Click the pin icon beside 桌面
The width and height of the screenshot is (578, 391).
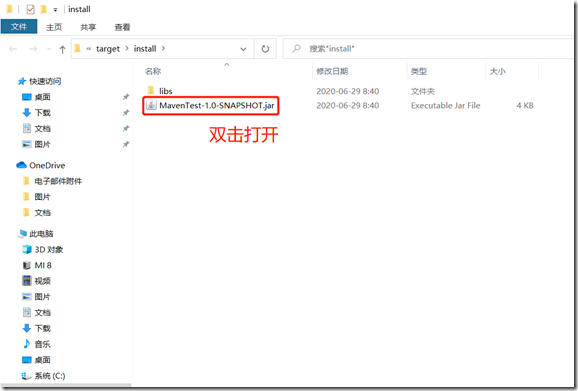(126, 97)
